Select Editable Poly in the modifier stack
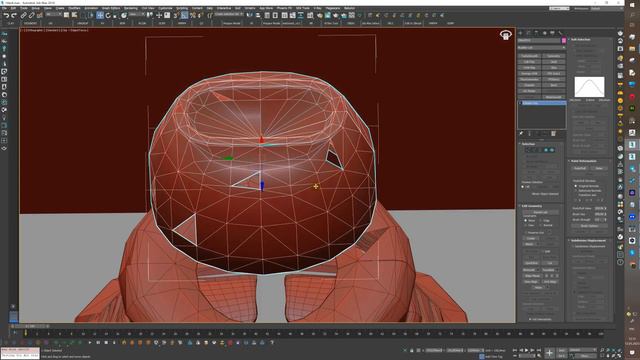 (542, 103)
